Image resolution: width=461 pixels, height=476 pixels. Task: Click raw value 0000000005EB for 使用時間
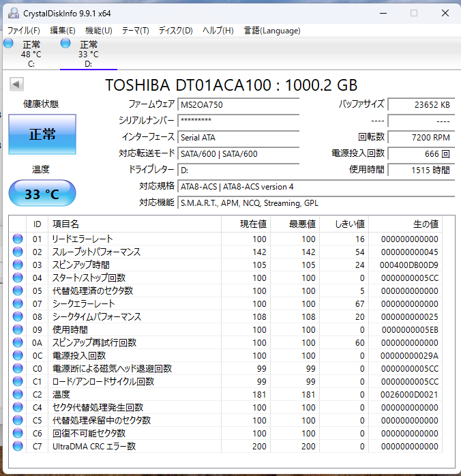click(x=410, y=330)
